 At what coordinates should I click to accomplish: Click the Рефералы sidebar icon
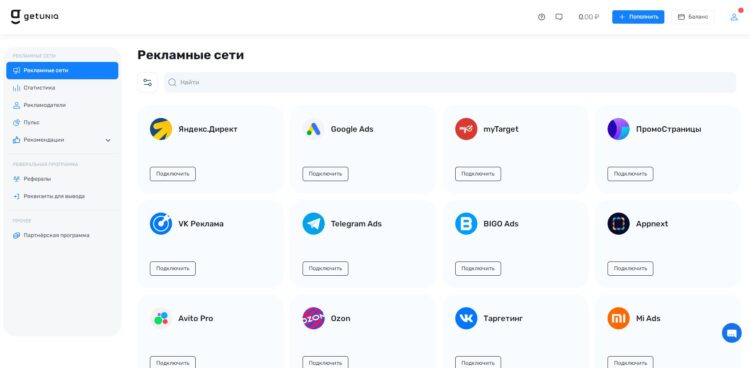[x=16, y=179]
